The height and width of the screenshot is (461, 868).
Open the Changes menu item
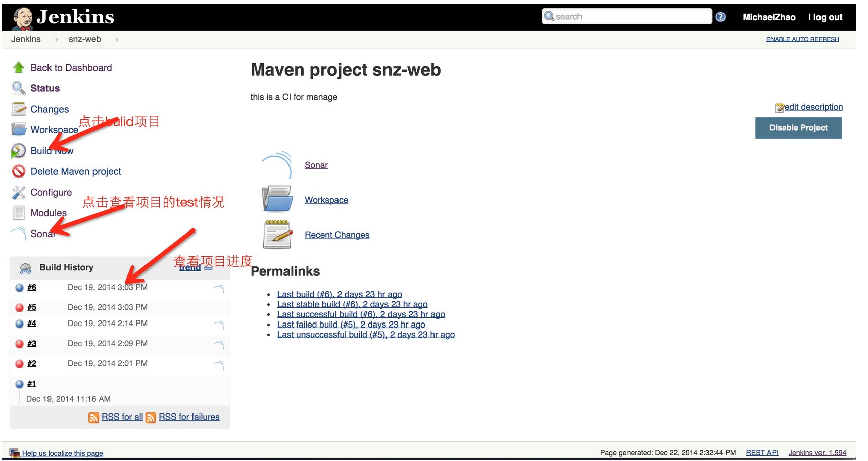pyautogui.click(x=50, y=109)
